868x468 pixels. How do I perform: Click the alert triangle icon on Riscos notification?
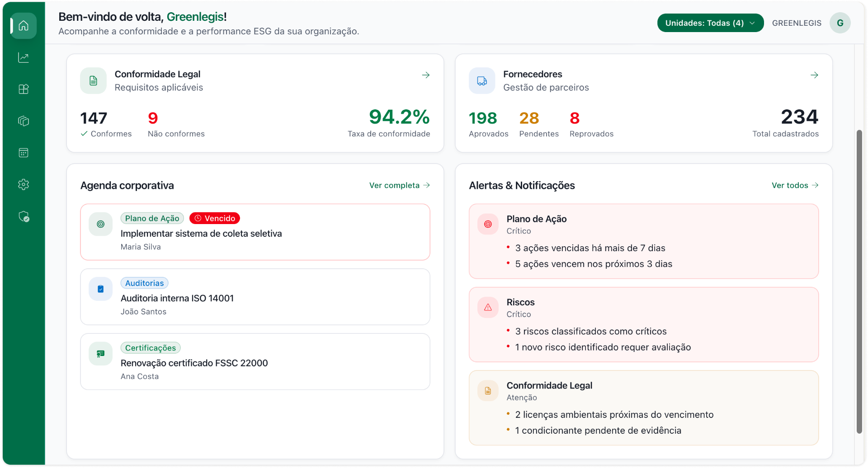487,307
